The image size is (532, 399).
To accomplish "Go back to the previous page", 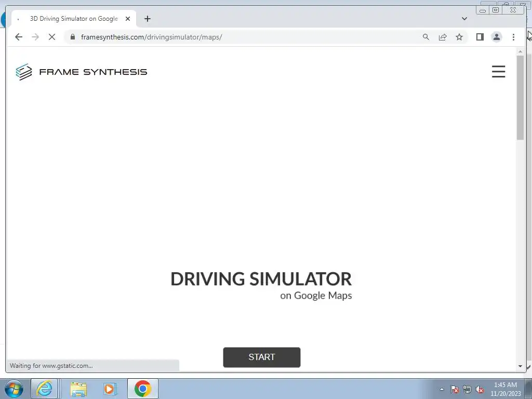I will (x=19, y=37).
